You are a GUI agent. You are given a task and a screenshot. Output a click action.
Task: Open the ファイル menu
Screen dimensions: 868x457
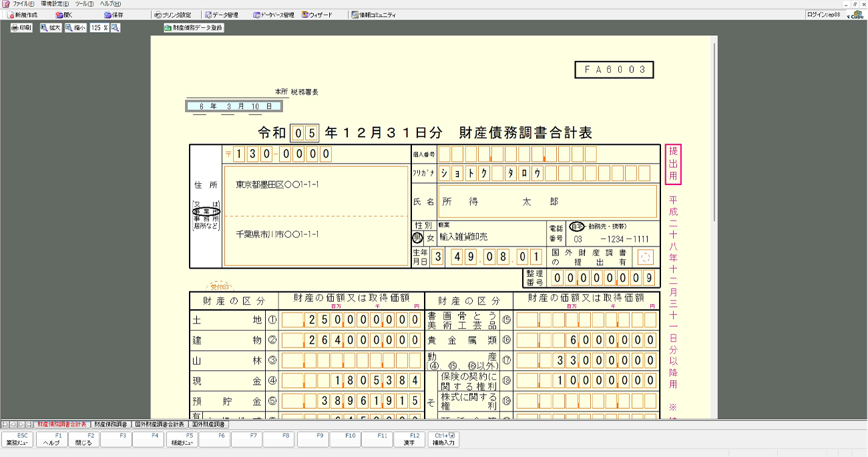[20, 4]
